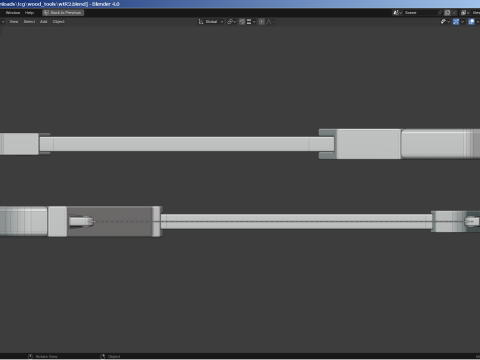
Task: Open the viewport Add menu
Action: click(x=44, y=22)
